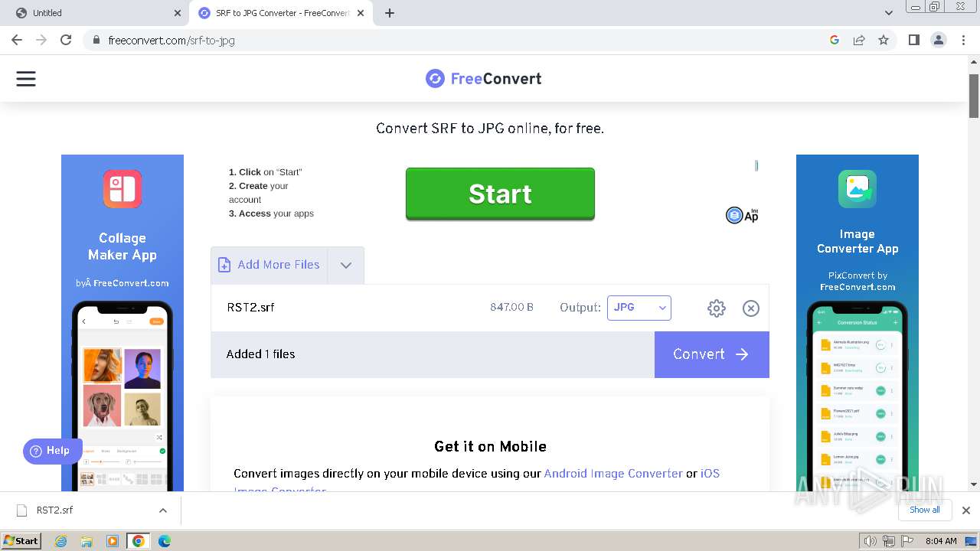Toggle the browser side panel

click(x=913, y=40)
